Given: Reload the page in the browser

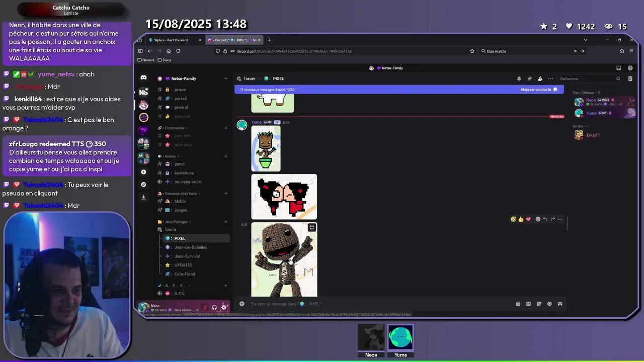Looking at the screenshot, I should (x=178, y=51).
